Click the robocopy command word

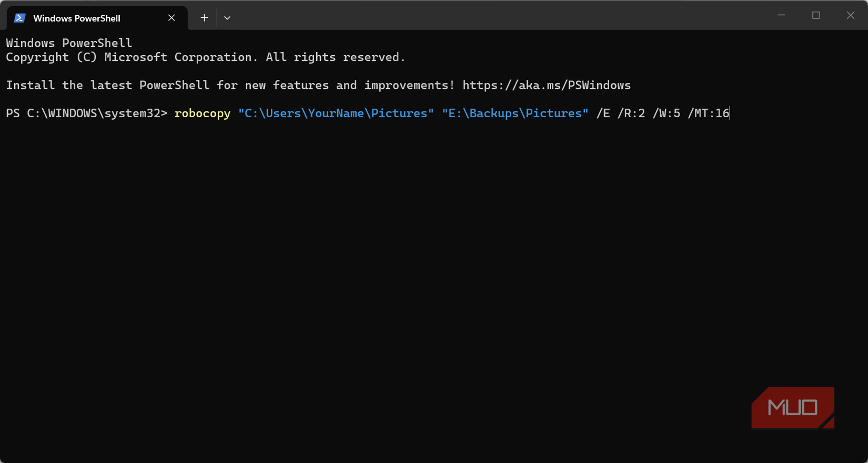(203, 114)
